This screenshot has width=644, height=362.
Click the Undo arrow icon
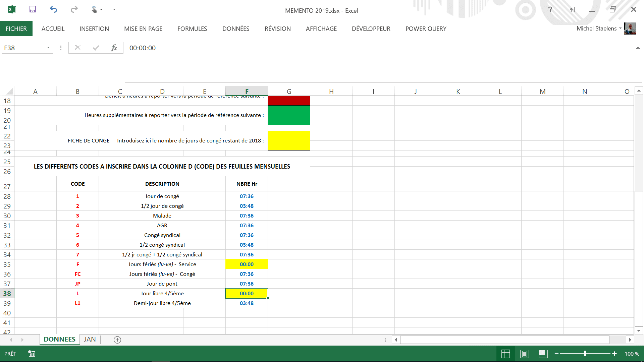pos(53,9)
